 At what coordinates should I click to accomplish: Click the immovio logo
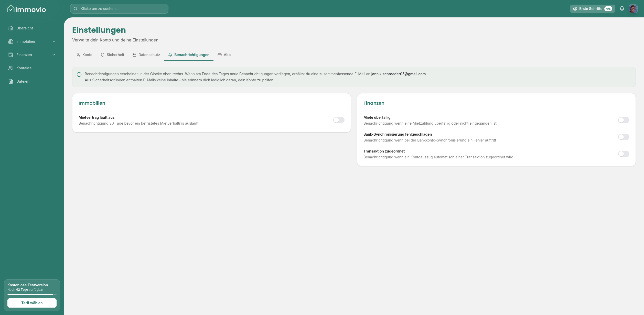point(27,9)
